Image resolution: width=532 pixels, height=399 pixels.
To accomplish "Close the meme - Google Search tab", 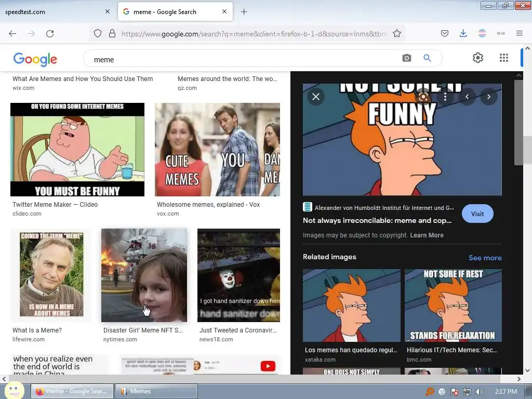I will (224, 11).
